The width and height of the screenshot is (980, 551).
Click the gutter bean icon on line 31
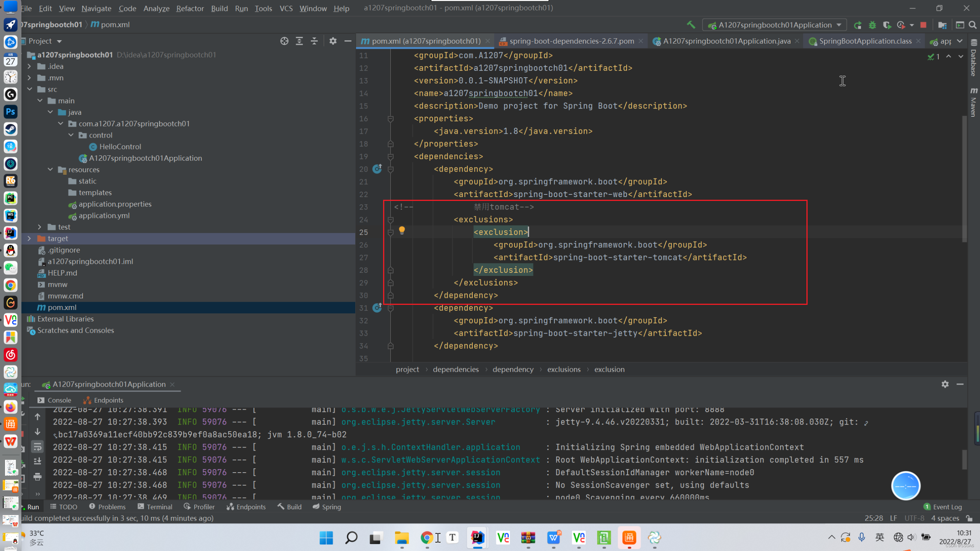pos(377,308)
